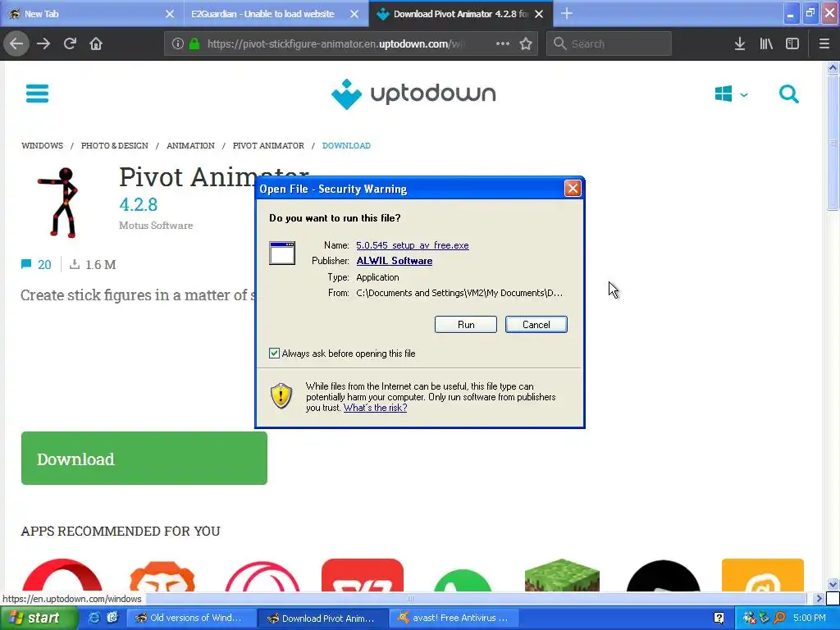The height and width of the screenshot is (630, 840).
Task: Select the Download Pivot Animator tab
Action: point(461,14)
